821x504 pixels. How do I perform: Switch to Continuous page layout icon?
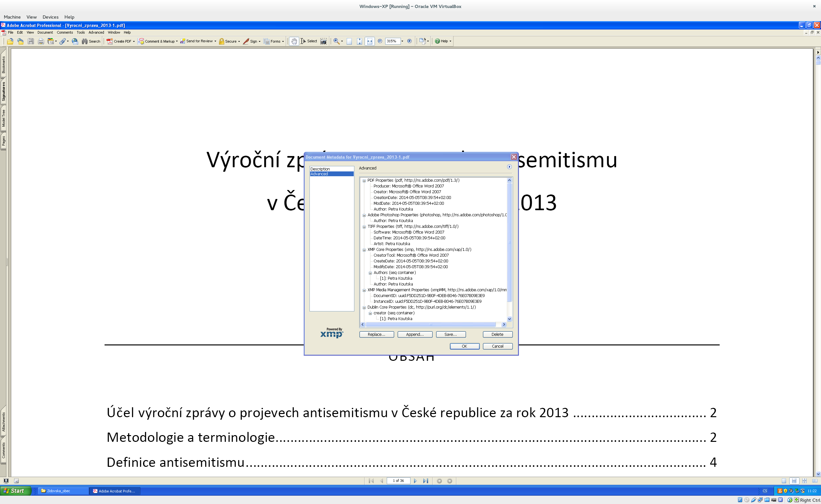point(794,481)
